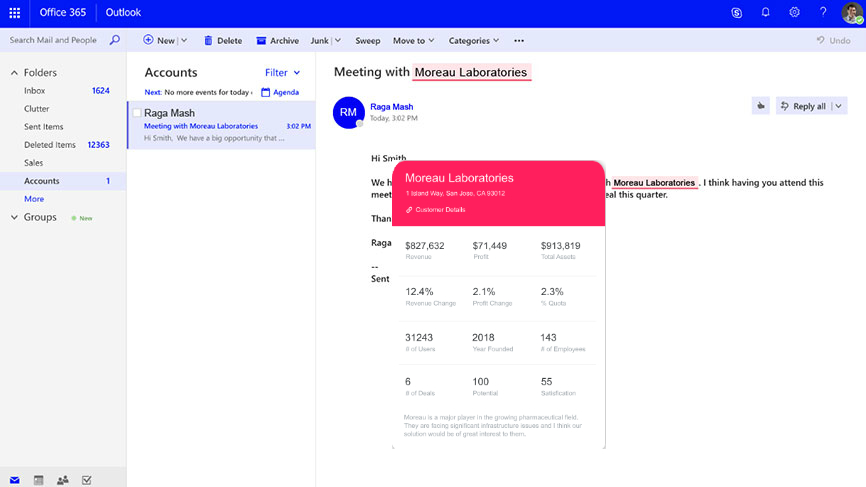Open the Inbox folder
The image size is (866, 487).
click(34, 91)
